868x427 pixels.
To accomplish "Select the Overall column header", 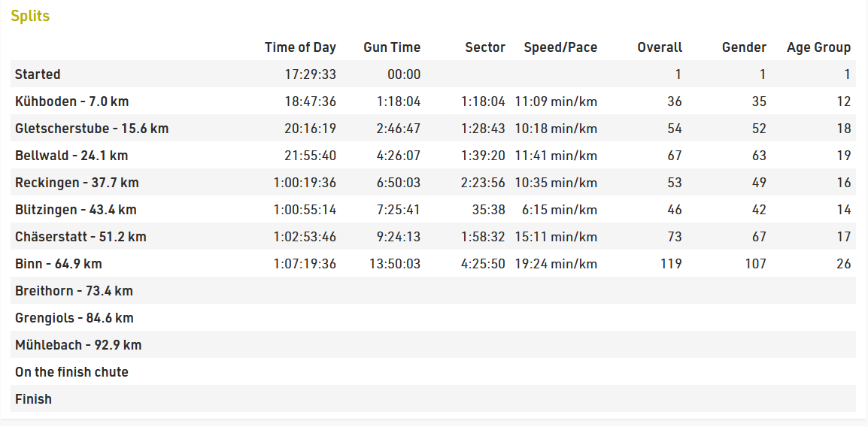I will [660, 47].
